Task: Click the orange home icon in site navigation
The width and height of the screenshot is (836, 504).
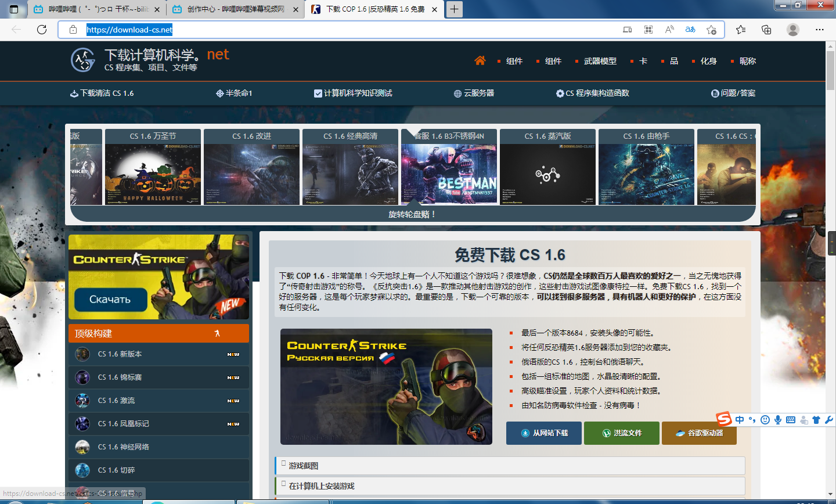Action: pyautogui.click(x=480, y=60)
